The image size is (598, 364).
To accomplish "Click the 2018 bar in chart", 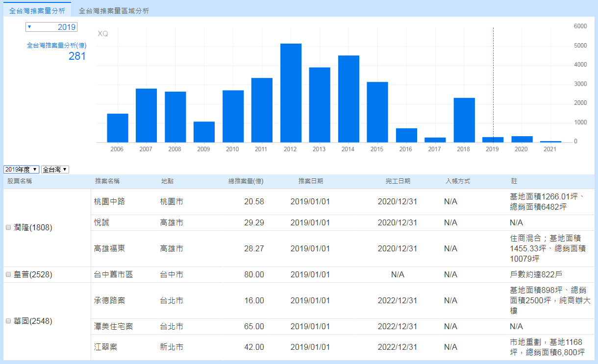I will (464, 120).
